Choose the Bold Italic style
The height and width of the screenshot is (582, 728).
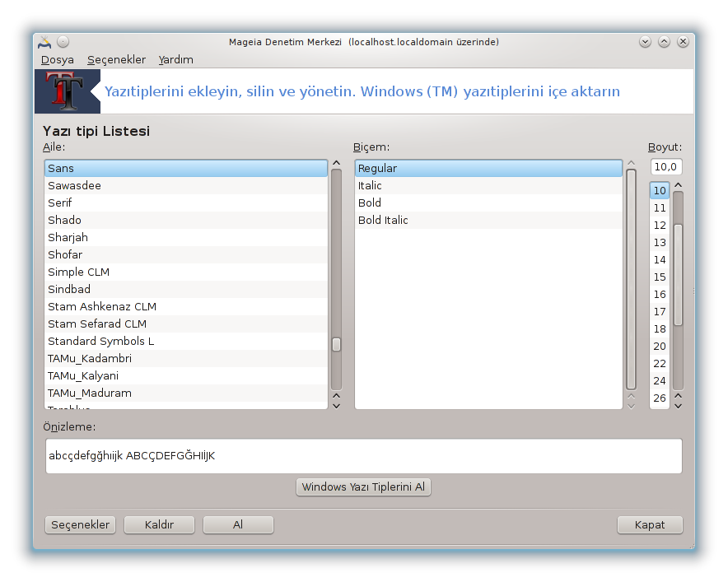click(488, 220)
